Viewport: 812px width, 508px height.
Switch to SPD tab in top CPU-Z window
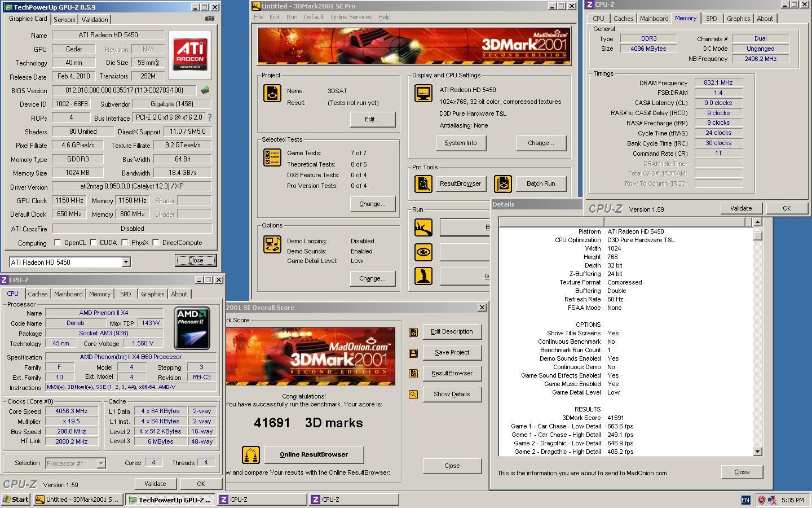point(712,19)
